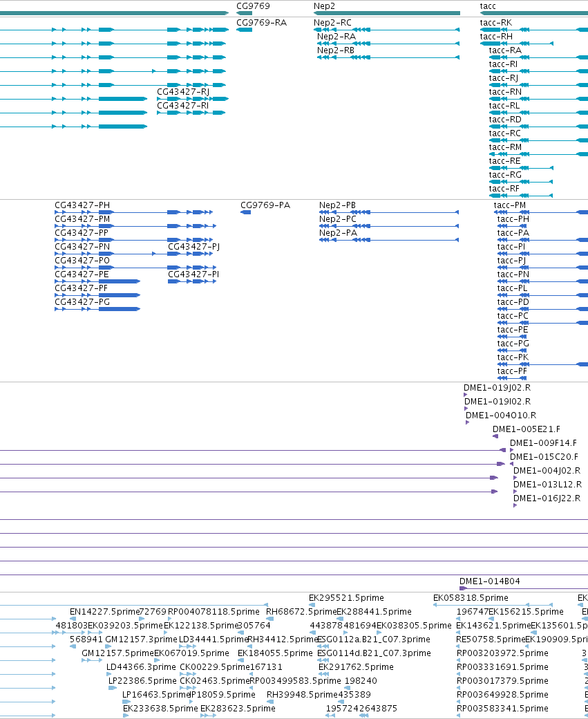The width and height of the screenshot is (588, 719).
Task: Select the tacc gene label
Action: coord(488,6)
